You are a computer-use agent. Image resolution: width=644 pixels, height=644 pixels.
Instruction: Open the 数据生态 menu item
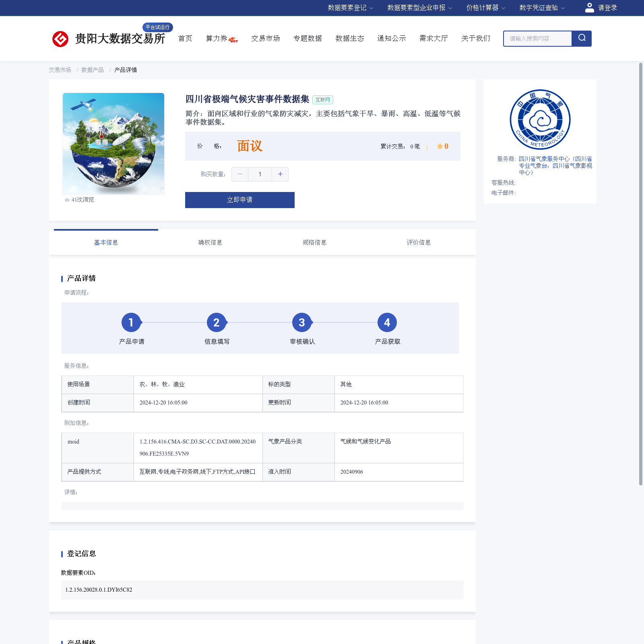(350, 38)
